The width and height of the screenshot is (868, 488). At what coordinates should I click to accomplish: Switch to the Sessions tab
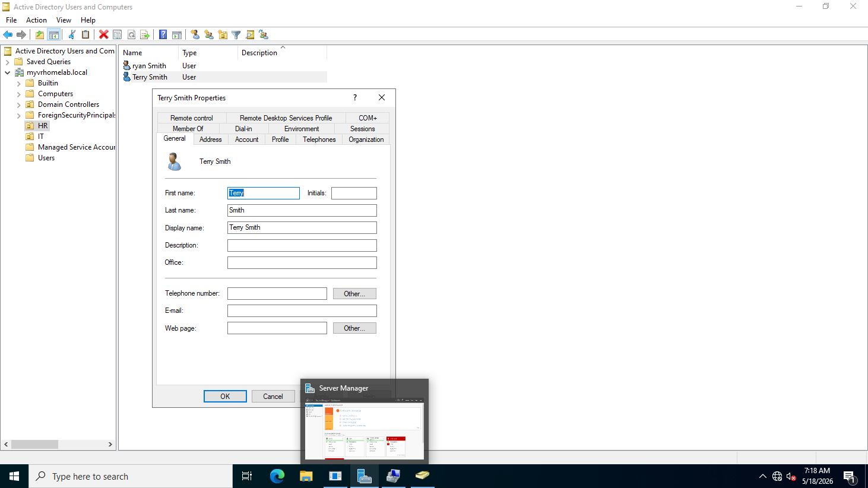click(x=362, y=129)
